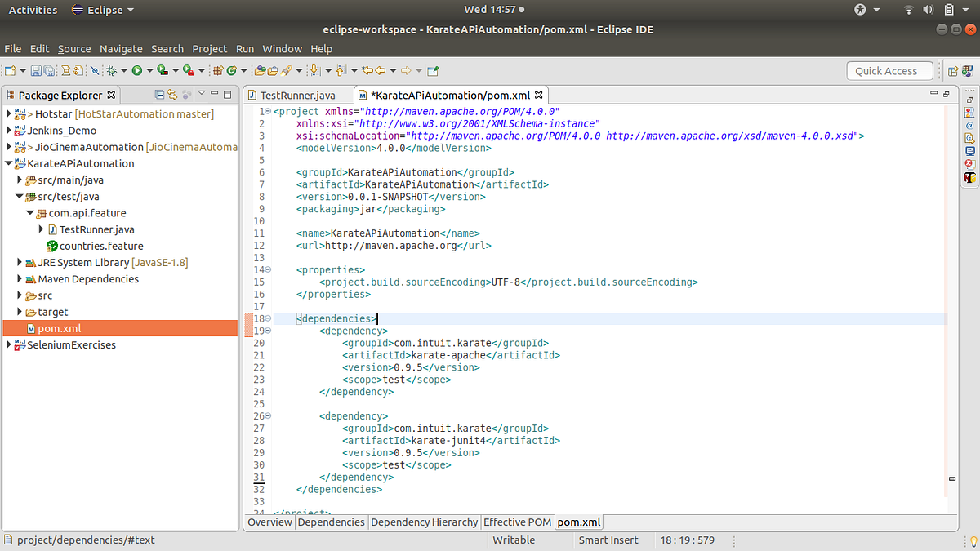Run the project with the green Run icon

click(x=137, y=70)
